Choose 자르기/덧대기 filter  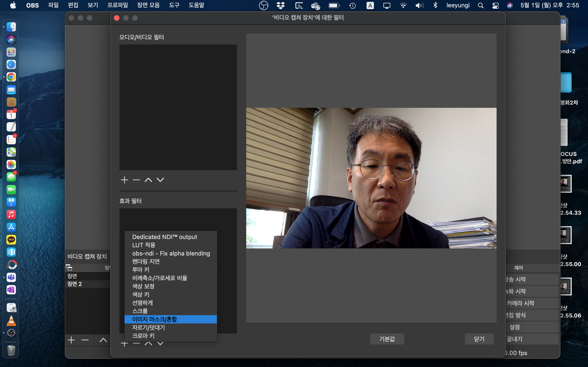click(148, 328)
